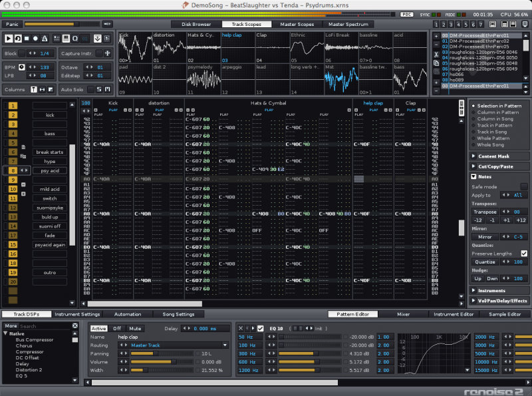The image size is (532, 396).
Task: Adjust the track Panning slider
Action: click(x=162, y=353)
